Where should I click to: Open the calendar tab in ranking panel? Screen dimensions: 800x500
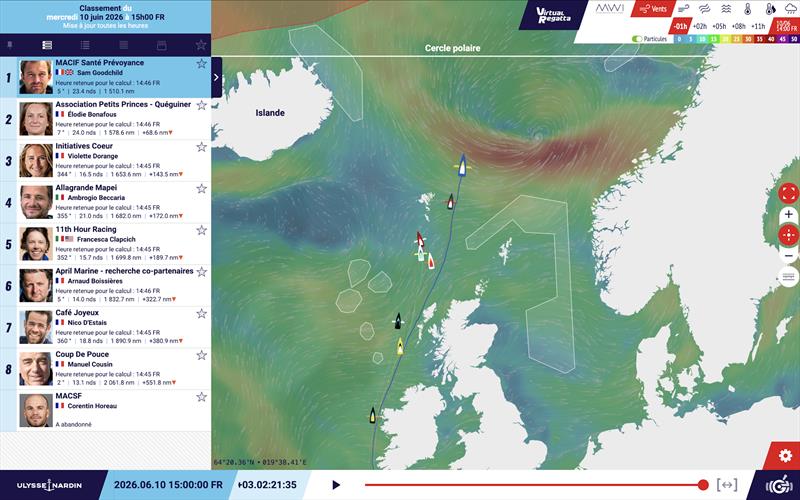(x=162, y=45)
